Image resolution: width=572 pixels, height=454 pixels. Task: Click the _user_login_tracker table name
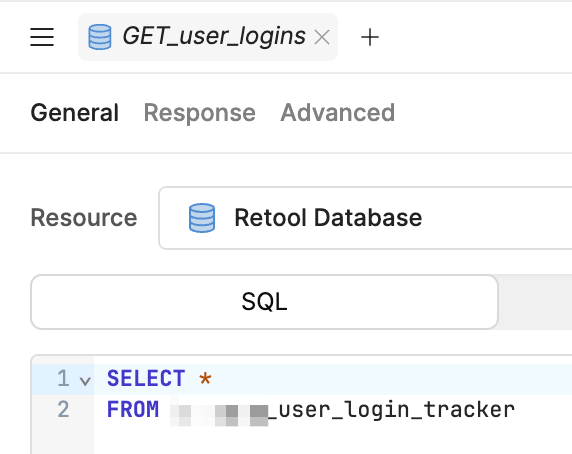(x=391, y=410)
